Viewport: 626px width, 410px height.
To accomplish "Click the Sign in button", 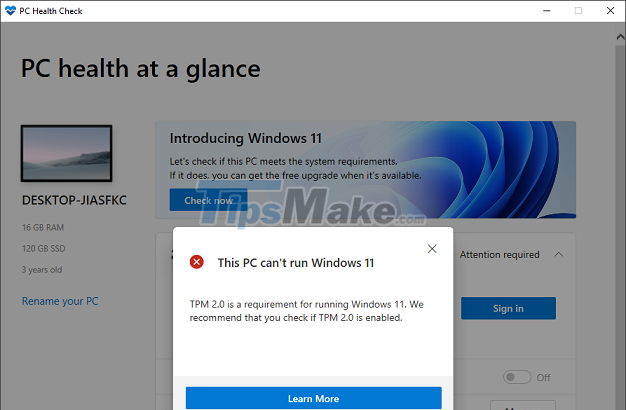I will click(508, 308).
